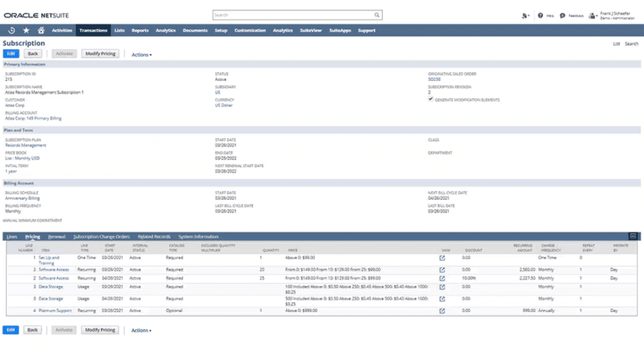Expand the bottom Actions dropdown

click(142, 331)
